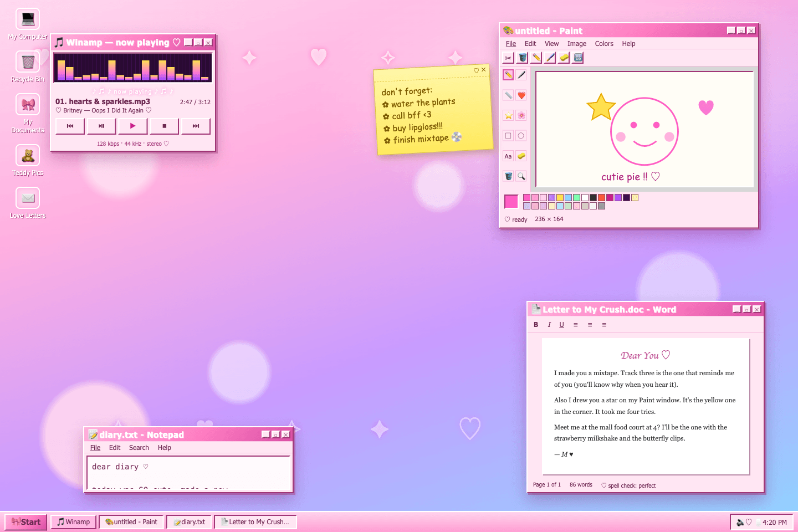Skip to next track in Winamp
This screenshot has height=532, width=798.
(x=196, y=126)
